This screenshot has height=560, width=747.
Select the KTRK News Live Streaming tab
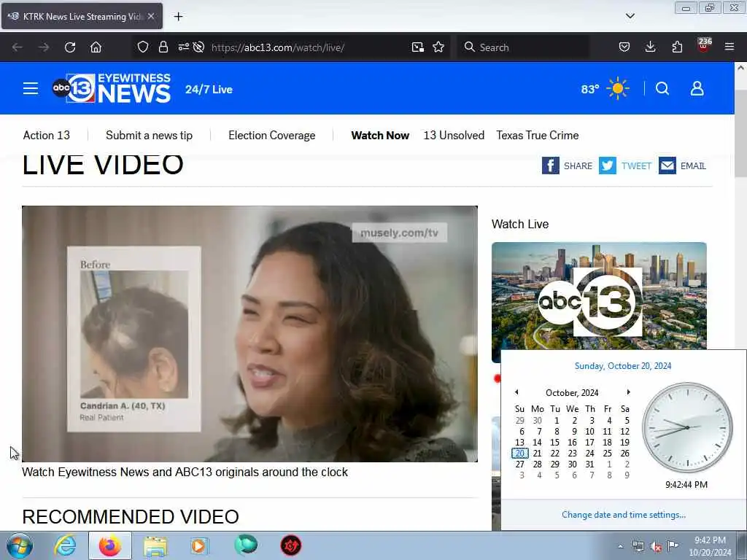point(82,16)
